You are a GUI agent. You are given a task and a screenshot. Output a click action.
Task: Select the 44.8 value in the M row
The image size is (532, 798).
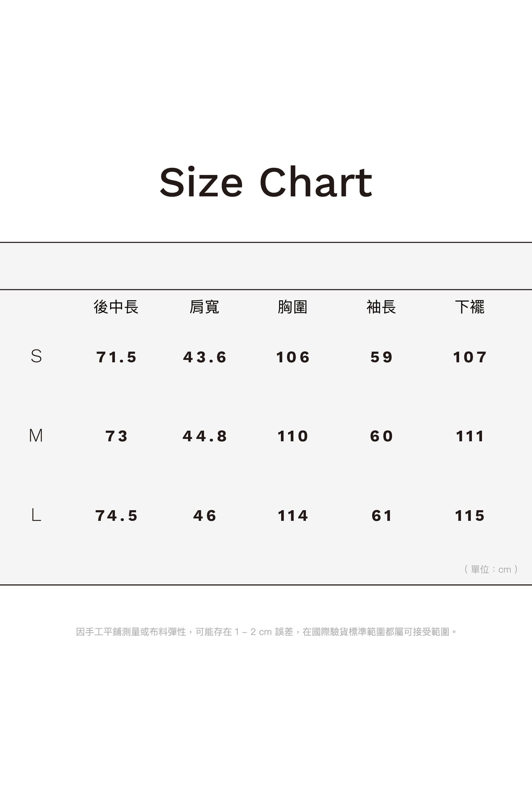tap(205, 436)
